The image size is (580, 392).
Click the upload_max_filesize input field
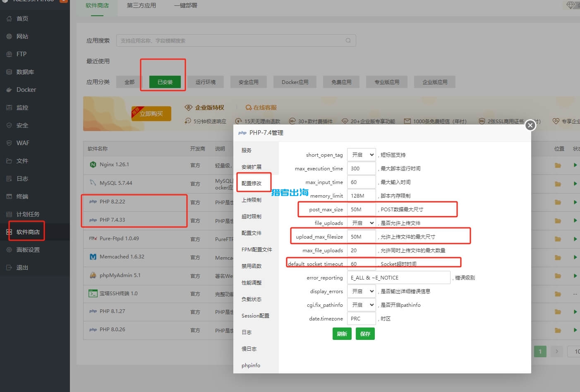pyautogui.click(x=361, y=237)
